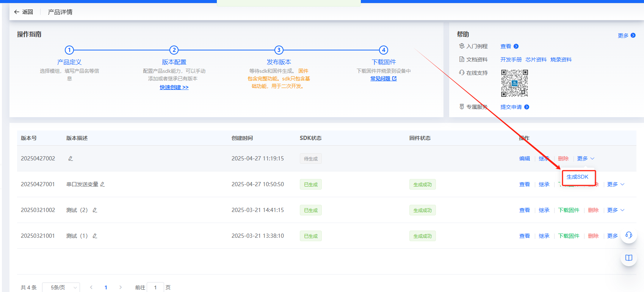
Task: Delete version 20250321001 via 删除
Action: 593,236
